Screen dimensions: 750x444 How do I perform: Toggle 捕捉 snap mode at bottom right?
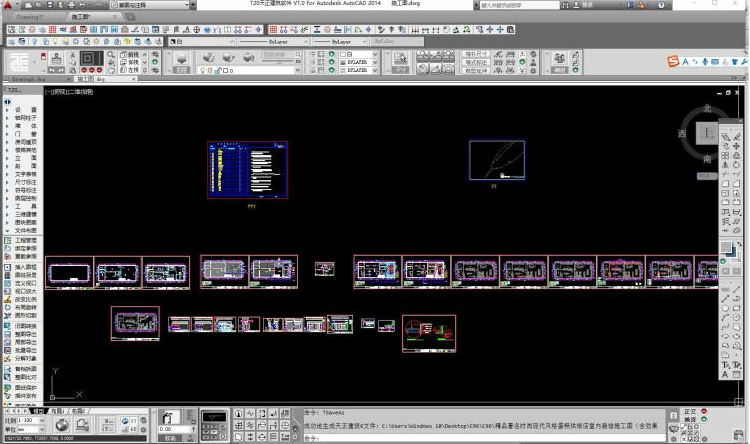coord(690,420)
